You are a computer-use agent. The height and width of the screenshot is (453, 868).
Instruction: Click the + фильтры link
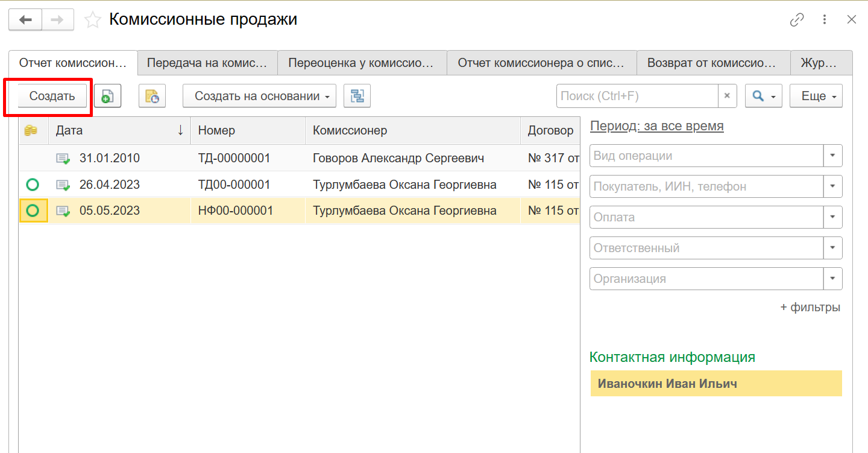click(x=810, y=308)
